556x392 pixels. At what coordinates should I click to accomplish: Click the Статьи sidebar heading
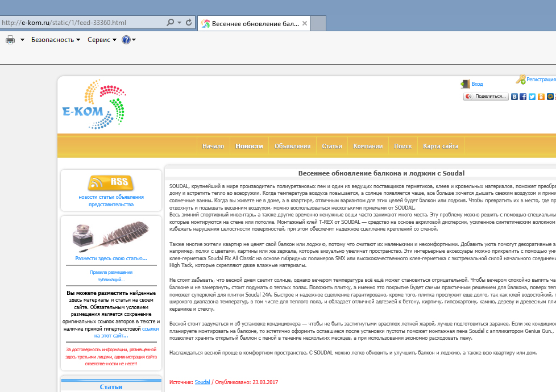111,387
